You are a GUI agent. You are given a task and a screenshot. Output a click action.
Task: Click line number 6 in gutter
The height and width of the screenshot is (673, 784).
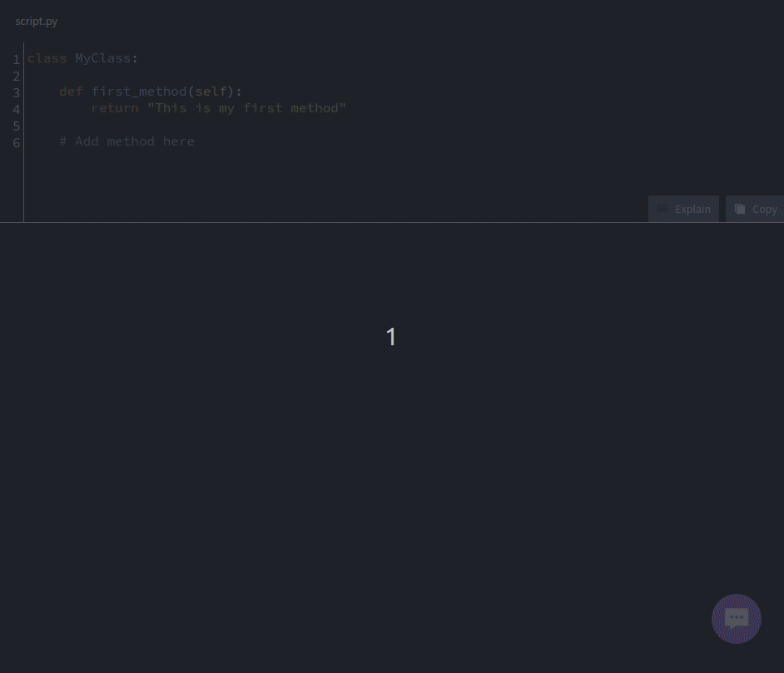tap(16, 143)
